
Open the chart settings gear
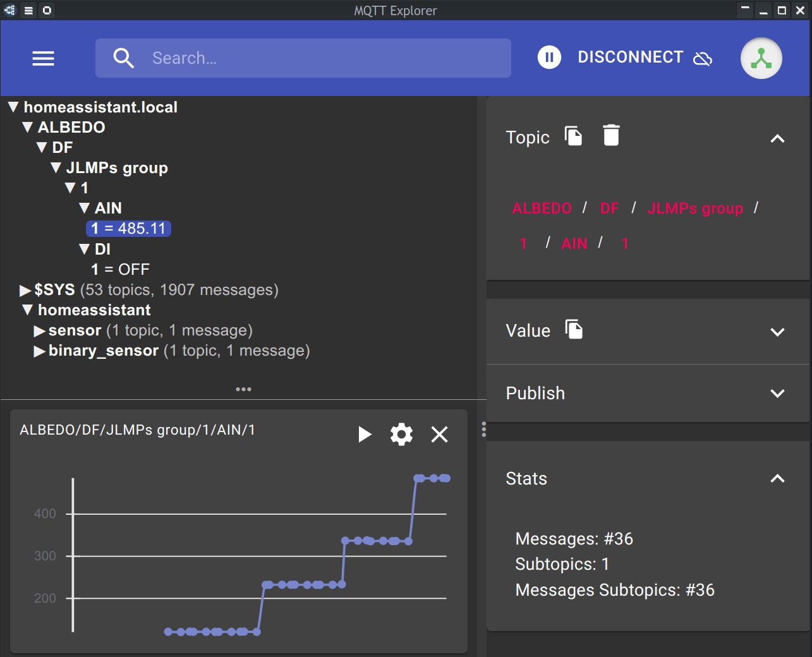pos(401,434)
